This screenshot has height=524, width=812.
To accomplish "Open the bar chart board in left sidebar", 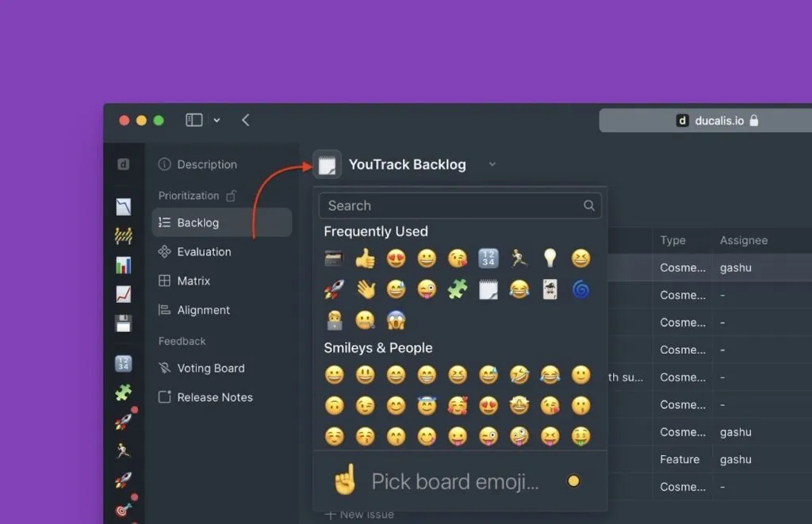I will coord(123,266).
